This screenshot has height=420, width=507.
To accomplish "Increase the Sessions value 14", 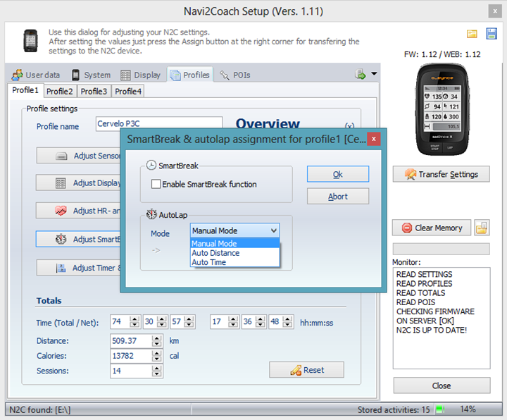I will [157, 368].
